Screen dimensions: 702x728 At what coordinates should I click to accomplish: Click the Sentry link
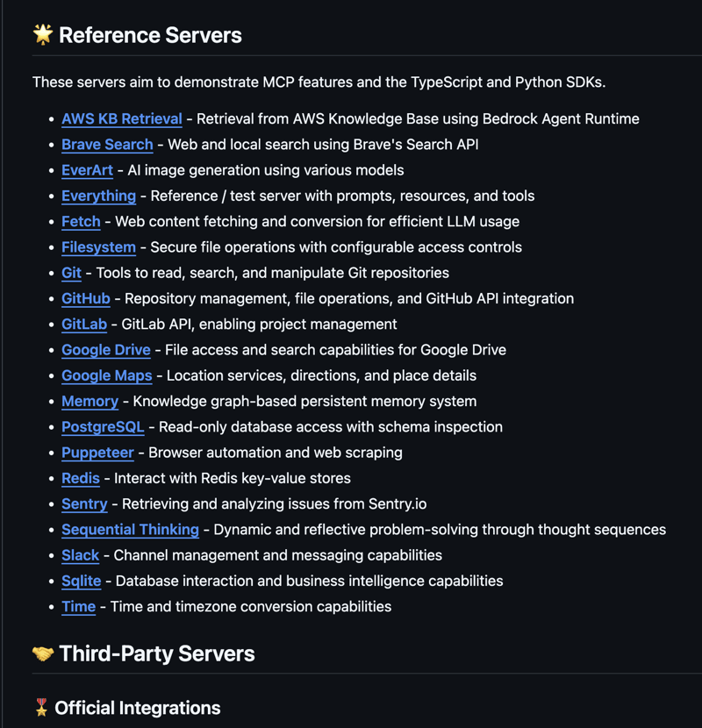[84, 503]
